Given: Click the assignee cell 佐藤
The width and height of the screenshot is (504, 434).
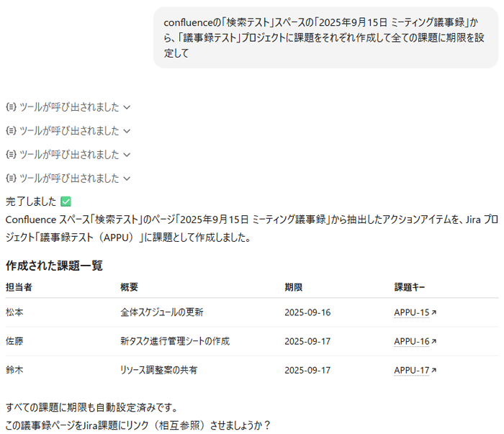Looking at the screenshot, I should pyautogui.click(x=14, y=341).
